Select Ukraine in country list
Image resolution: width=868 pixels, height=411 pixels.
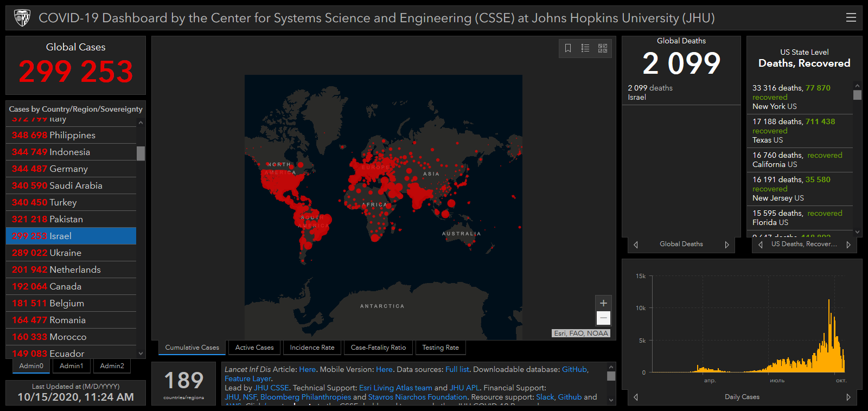coord(71,253)
